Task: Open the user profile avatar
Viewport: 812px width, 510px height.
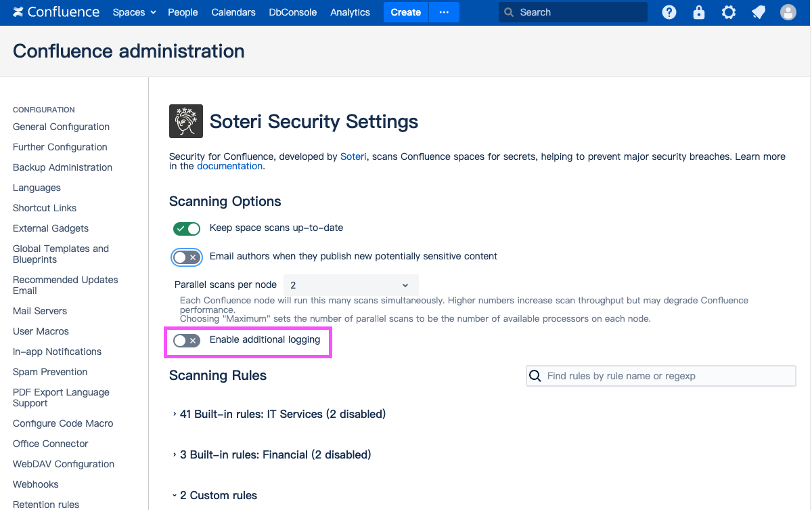Action: pyautogui.click(x=788, y=12)
